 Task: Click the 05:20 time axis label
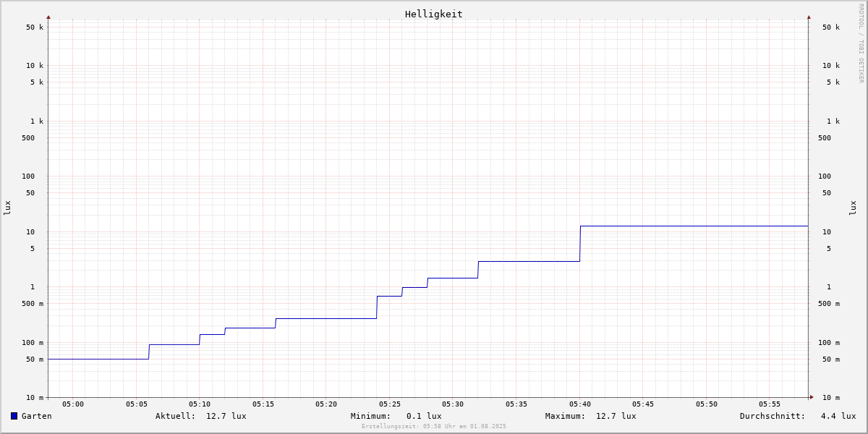pyautogui.click(x=326, y=404)
